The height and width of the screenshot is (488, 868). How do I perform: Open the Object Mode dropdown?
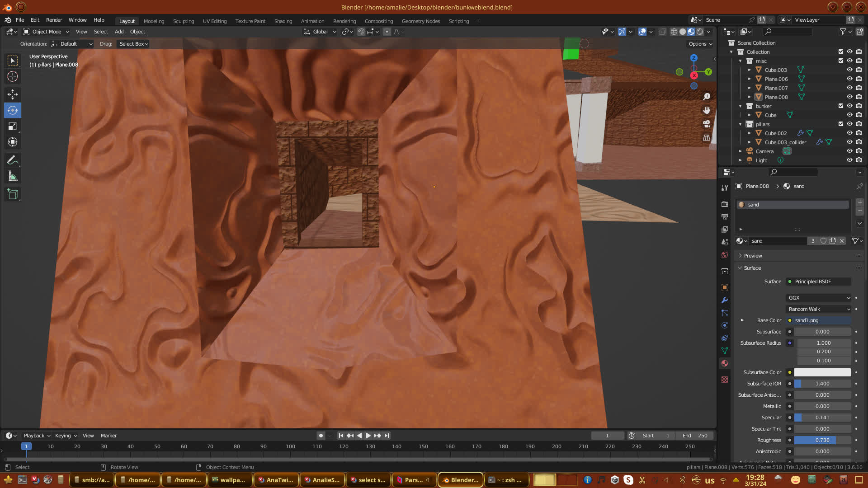[x=46, y=32]
